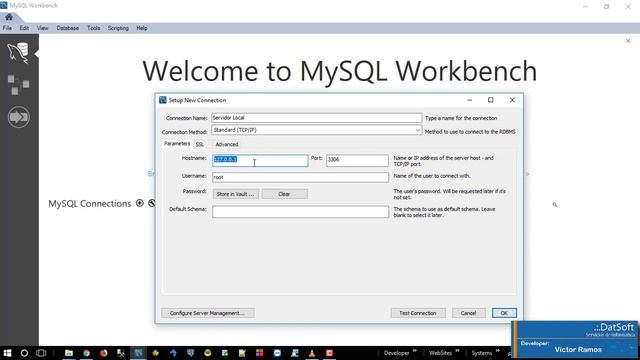The height and width of the screenshot is (360, 640).
Task: Confirm the dialog with OK
Action: click(504, 313)
